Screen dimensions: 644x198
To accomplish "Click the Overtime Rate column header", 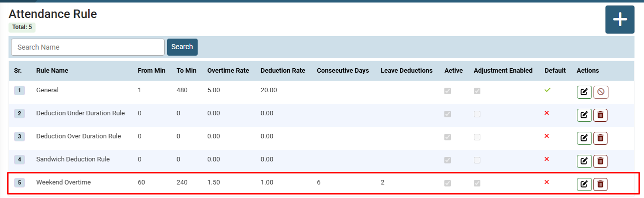I will click(228, 71).
